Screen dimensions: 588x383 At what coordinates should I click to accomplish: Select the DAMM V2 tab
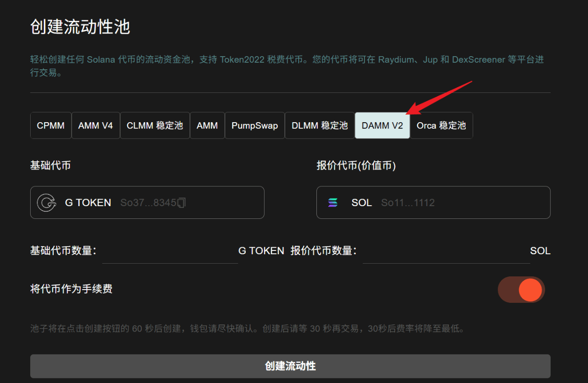pos(382,125)
